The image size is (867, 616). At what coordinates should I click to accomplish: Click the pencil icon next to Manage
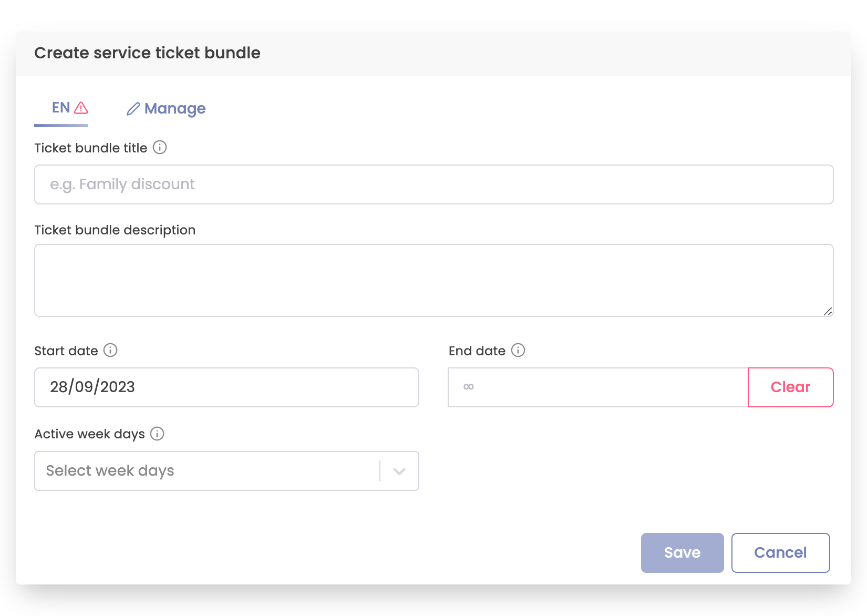133,109
